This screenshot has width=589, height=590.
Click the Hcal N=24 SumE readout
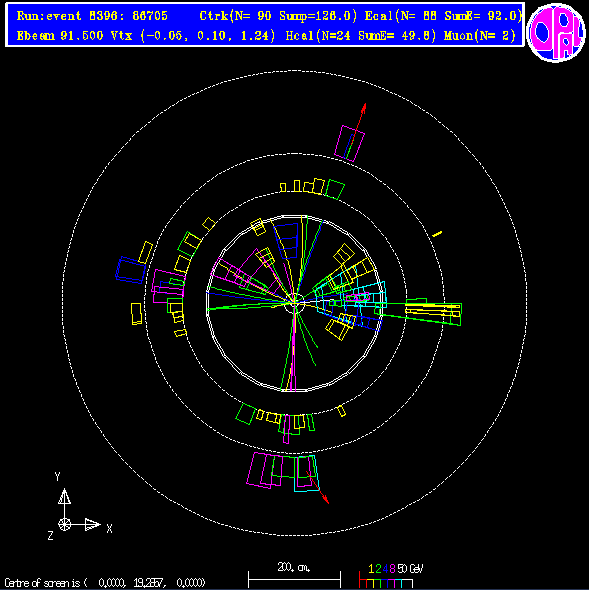pos(361,36)
